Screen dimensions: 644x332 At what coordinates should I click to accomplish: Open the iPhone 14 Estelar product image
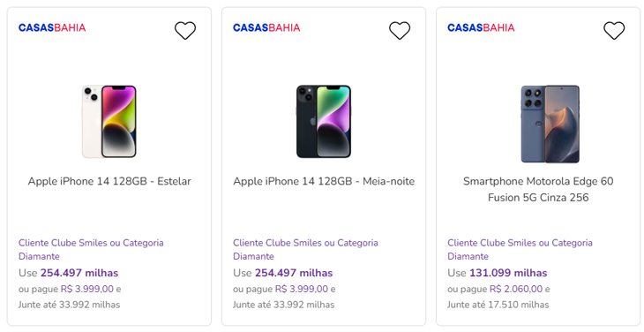pyautogui.click(x=109, y=121)
